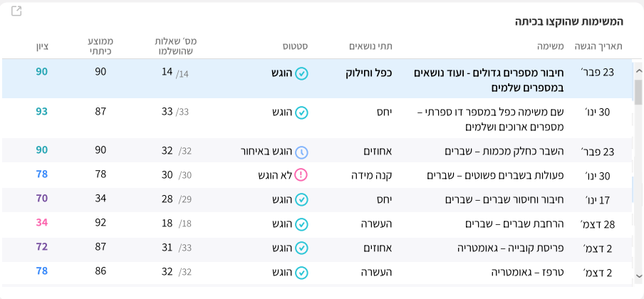Click the checkmark icon in the פריסת קובייה row

301,248
